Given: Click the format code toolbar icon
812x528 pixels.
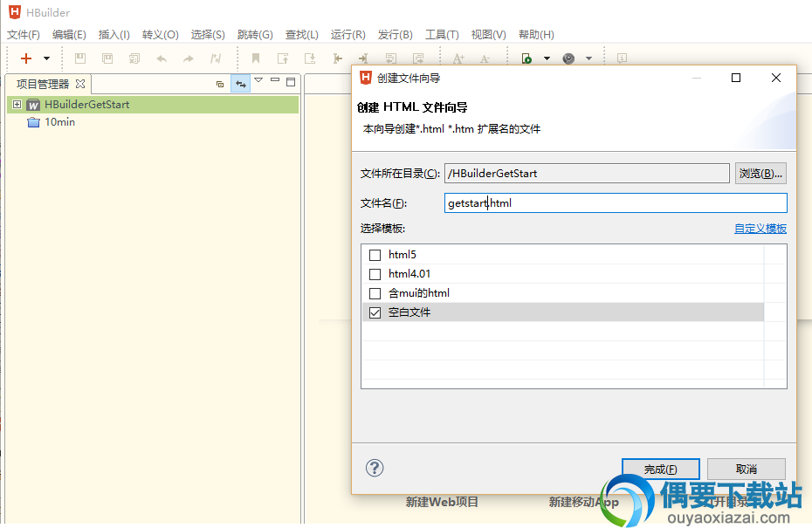Looking at the screenshot, I should pos(216,58).
